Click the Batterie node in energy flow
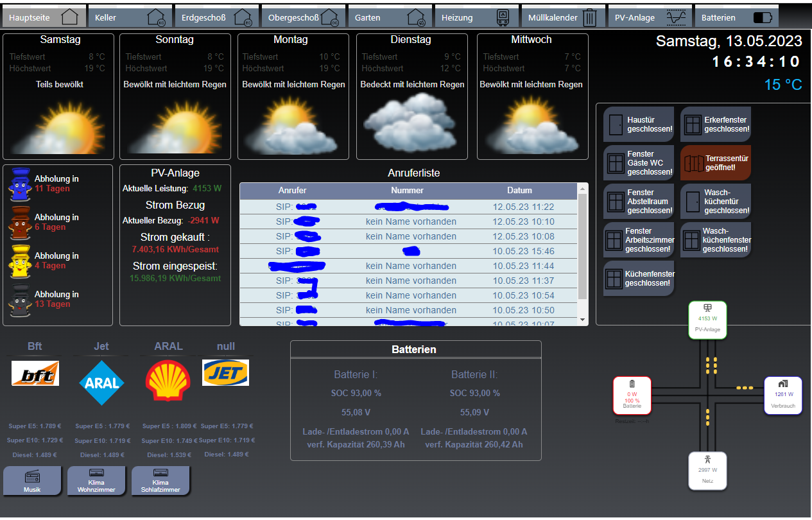 click(x=632, y=395)
